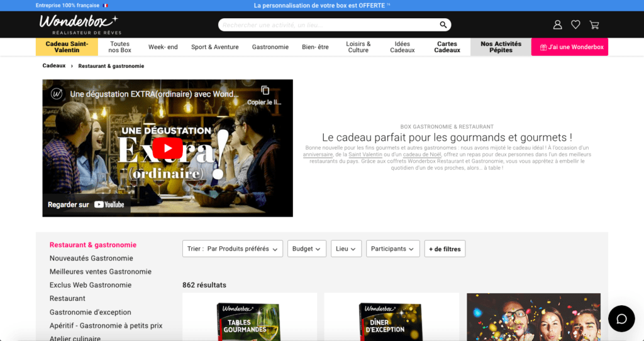Click the cadeau de Noël link
The image size is (644, 341).
tap(422, 154)
